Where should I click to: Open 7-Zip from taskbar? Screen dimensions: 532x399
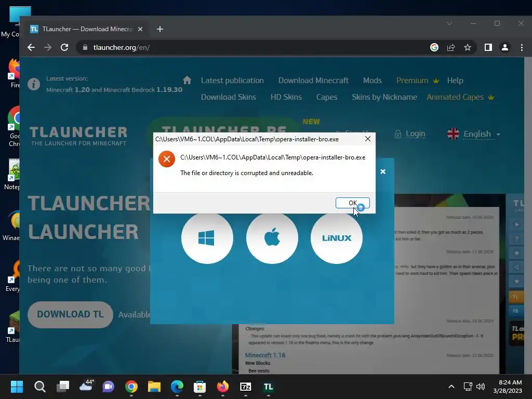pos(246,387)
